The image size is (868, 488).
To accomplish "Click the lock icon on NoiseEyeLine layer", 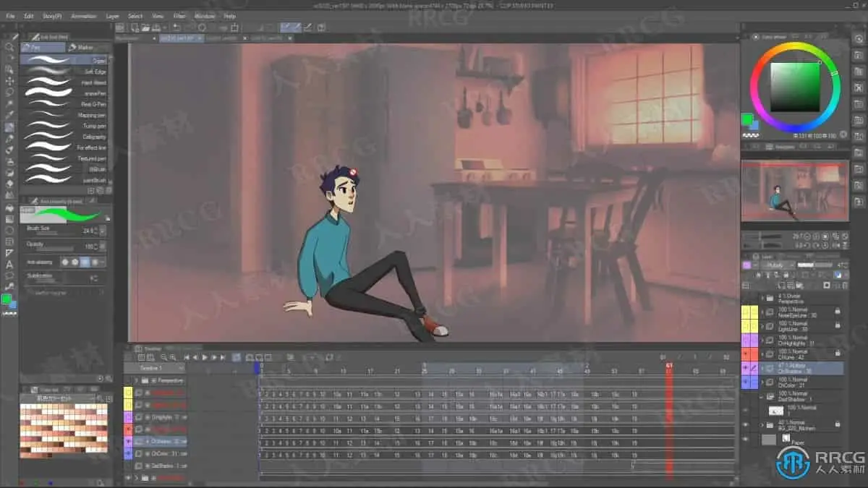I will coord(838,312).
